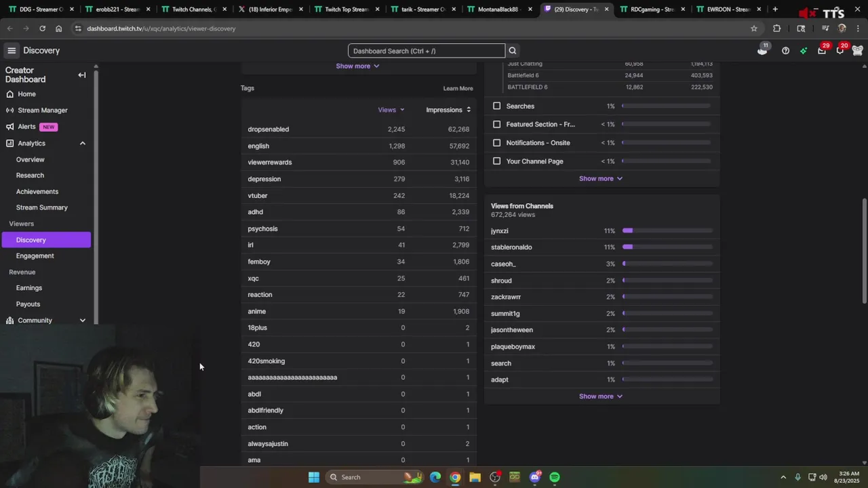
Task: Open Payouts under Revenue
Action: [x=28, y=304]
